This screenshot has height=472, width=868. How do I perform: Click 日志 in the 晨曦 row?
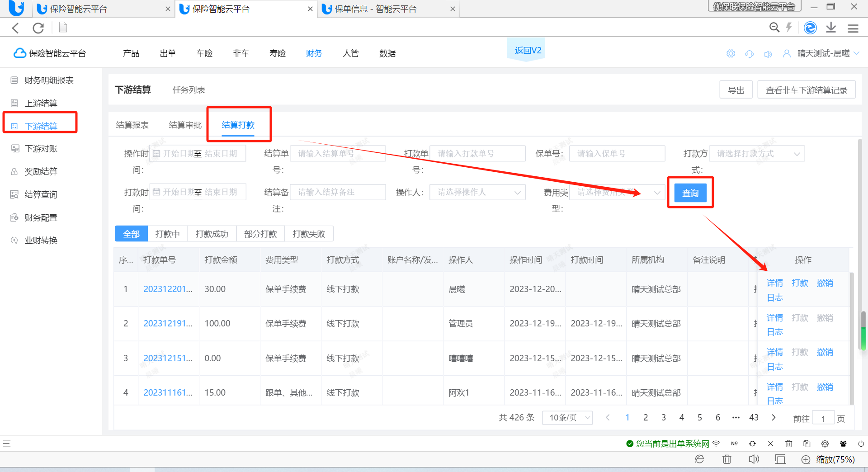pyautogui.click(x=775, y=297)
